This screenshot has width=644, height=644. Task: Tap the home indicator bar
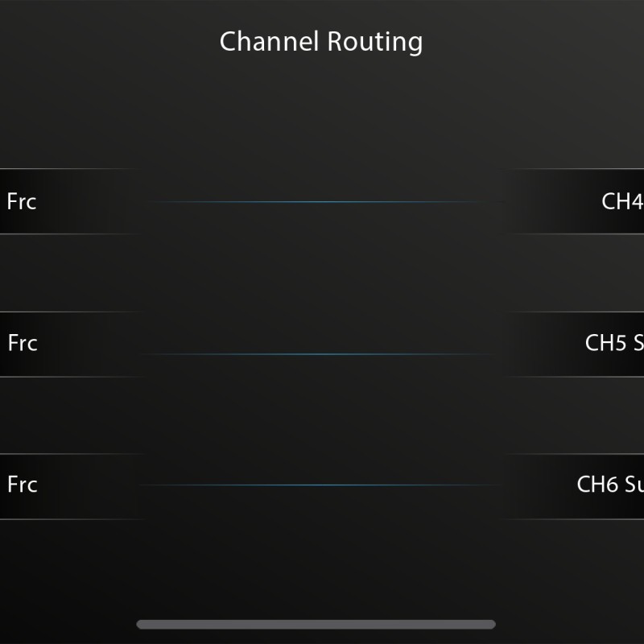click(316, 624)
